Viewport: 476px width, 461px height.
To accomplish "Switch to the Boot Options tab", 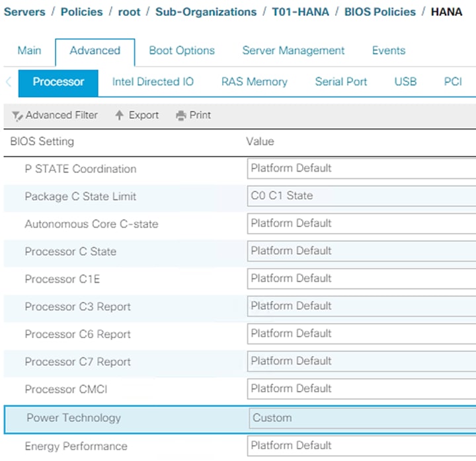I will click(x=182, y=51).
